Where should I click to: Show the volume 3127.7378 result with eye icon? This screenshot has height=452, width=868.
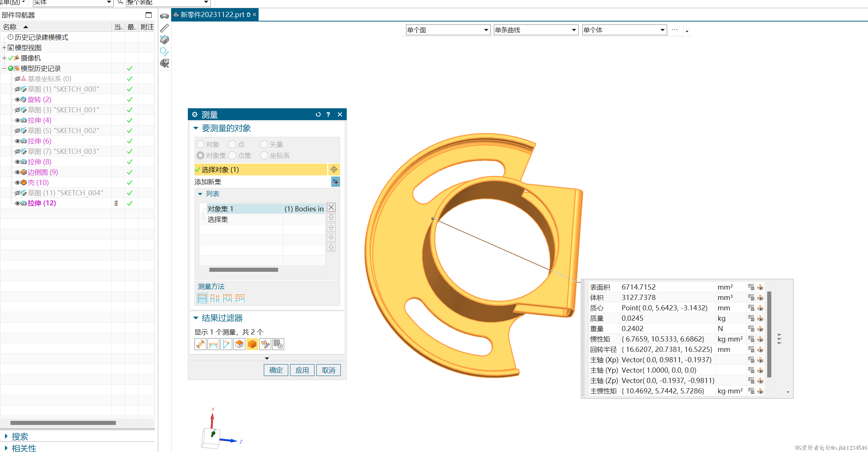click(x=760, y=297)
